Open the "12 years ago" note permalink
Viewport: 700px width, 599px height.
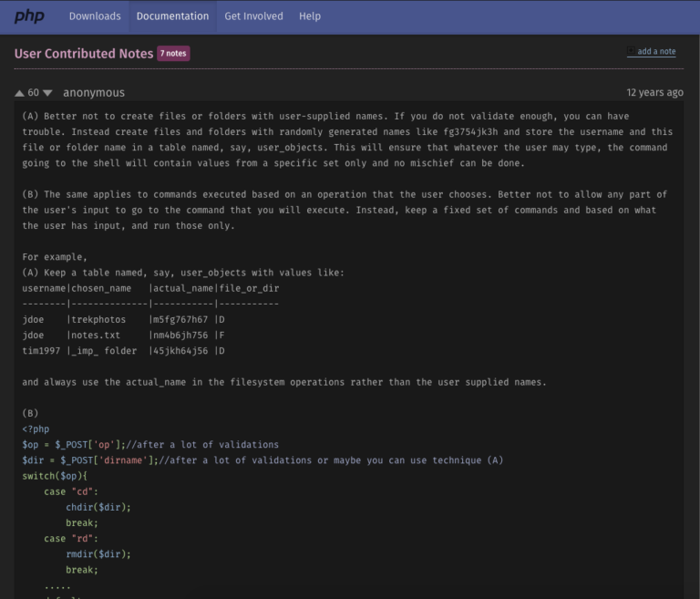point(654,93)
